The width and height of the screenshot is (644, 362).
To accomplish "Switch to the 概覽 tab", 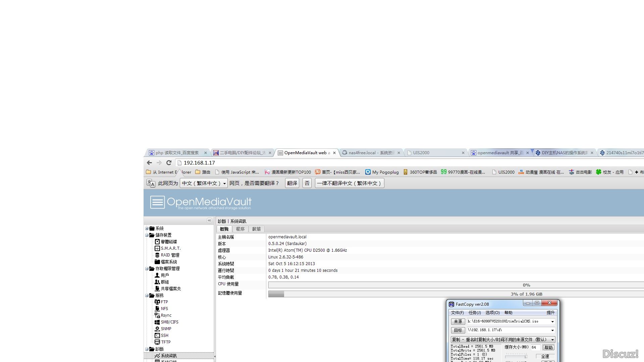I will click(224, 229).
